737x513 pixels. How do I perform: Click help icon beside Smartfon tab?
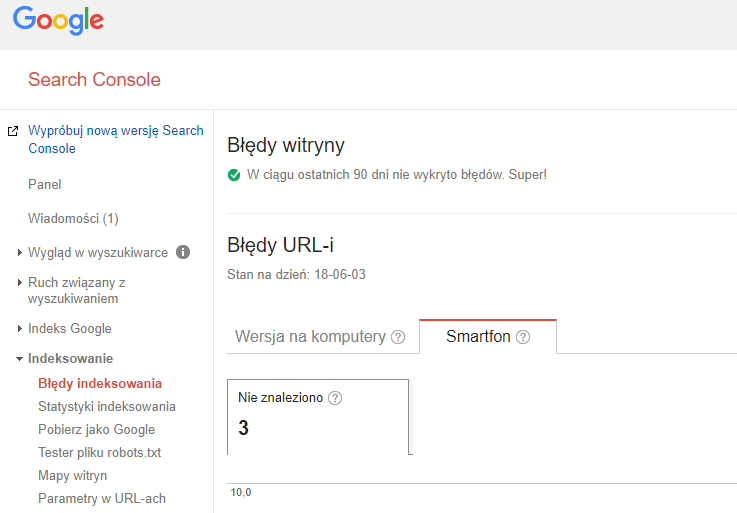(x=523, y=337)
